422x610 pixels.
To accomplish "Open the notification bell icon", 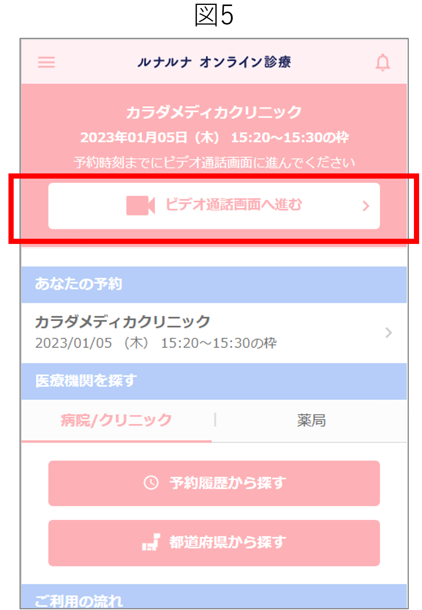I will [382, 62].
